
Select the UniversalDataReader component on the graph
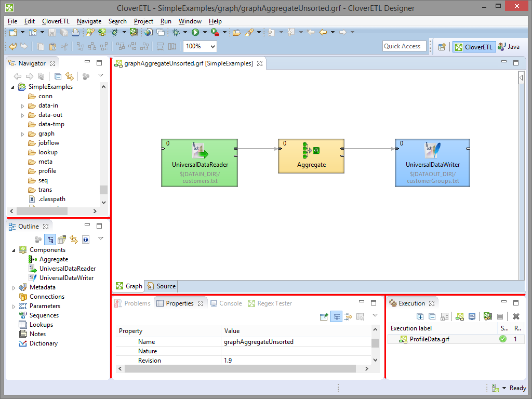(199, 163)
